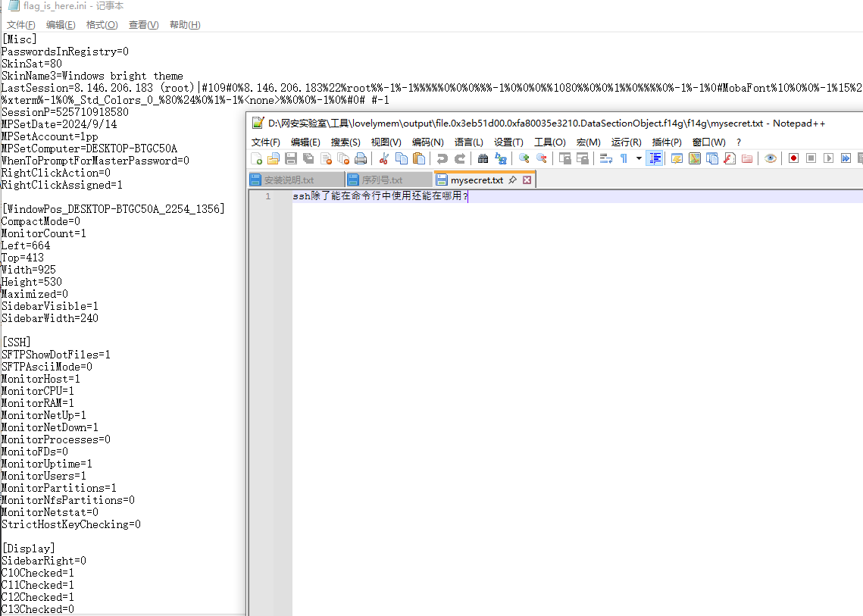Open 编辑(E) menu in Notepad++
This screenshot has width=863, height=616.
tap(305, 142)
